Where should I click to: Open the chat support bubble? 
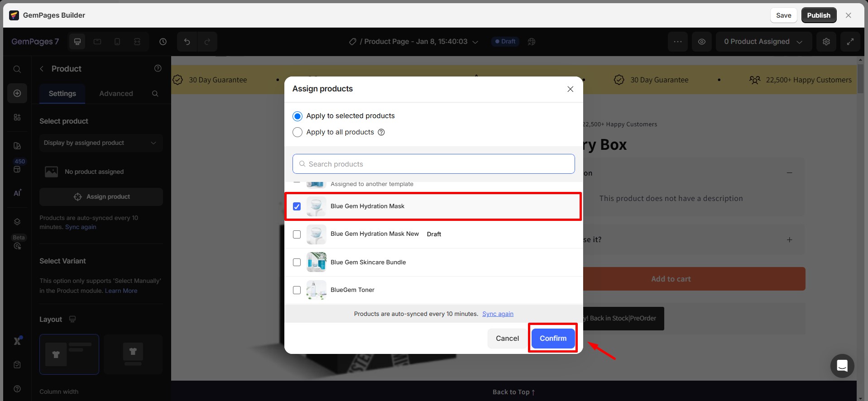[x=842, y=366]
